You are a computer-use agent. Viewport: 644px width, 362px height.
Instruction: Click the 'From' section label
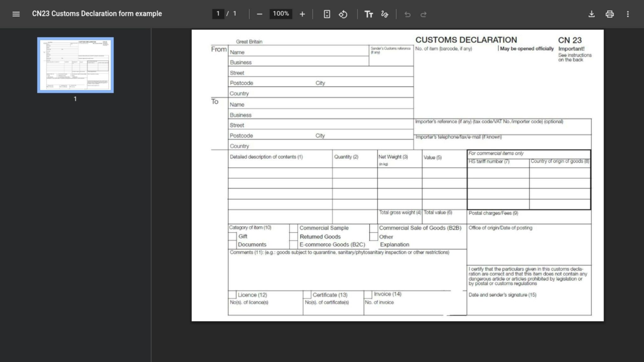(219, 49)
